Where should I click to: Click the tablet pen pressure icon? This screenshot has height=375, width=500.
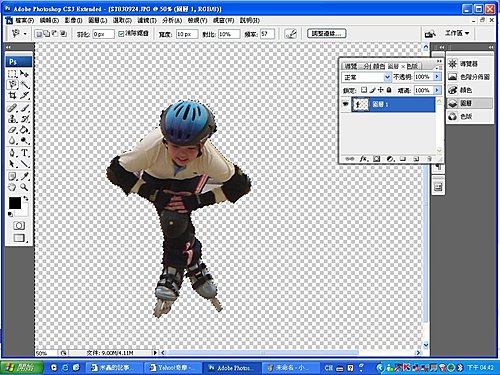(291, 34)
